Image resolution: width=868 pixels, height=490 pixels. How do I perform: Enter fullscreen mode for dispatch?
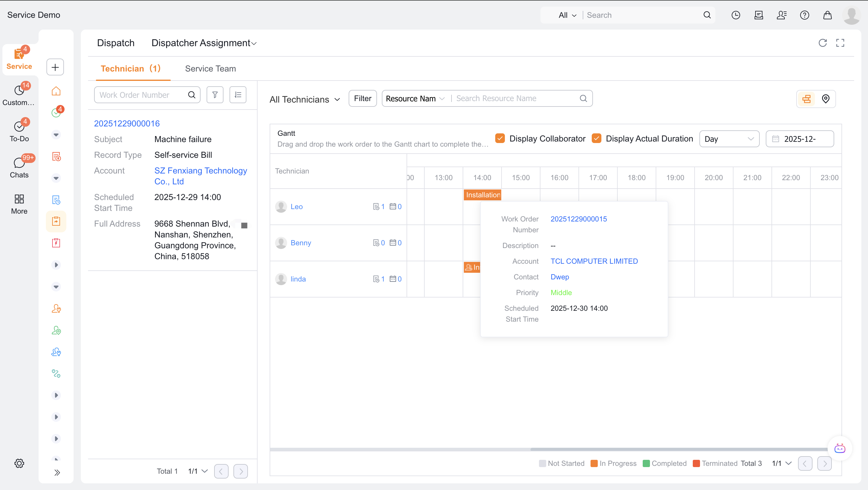[x=840, y=43]
